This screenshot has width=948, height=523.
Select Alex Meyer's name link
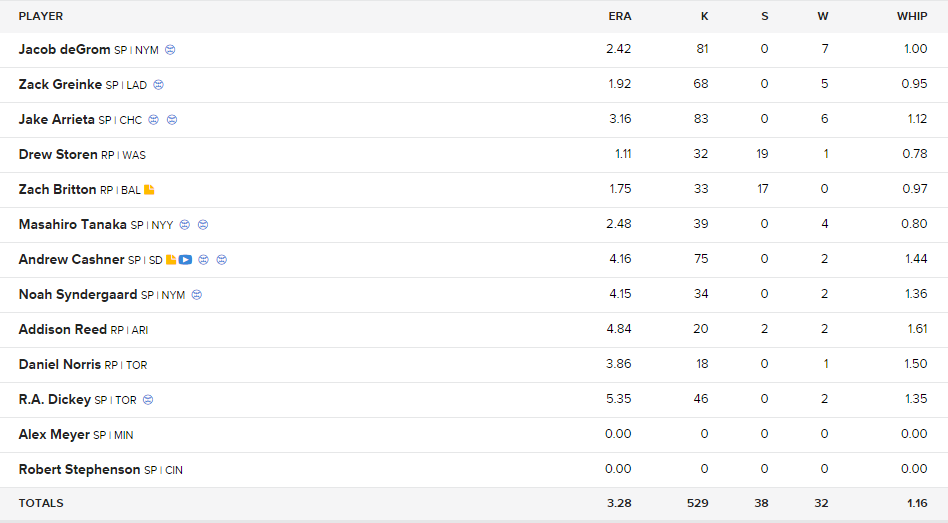[x=54, y=435]
